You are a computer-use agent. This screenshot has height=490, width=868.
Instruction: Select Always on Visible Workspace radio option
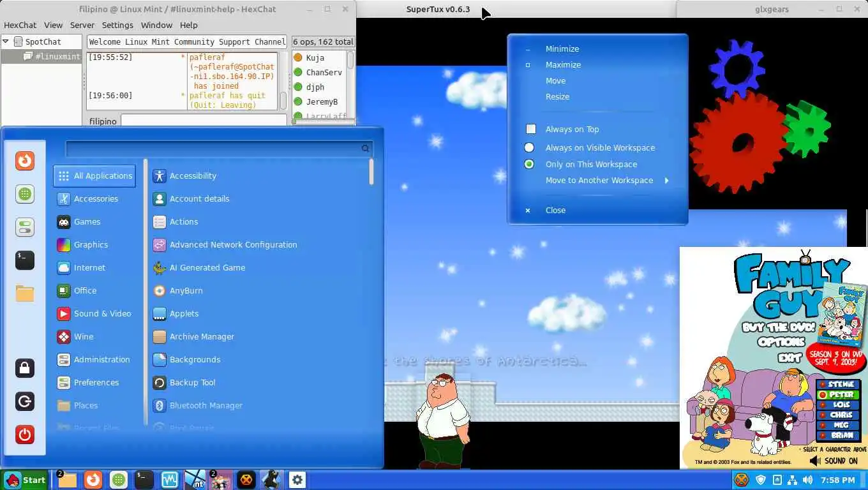pyautogui.click(x=529, y=147)
